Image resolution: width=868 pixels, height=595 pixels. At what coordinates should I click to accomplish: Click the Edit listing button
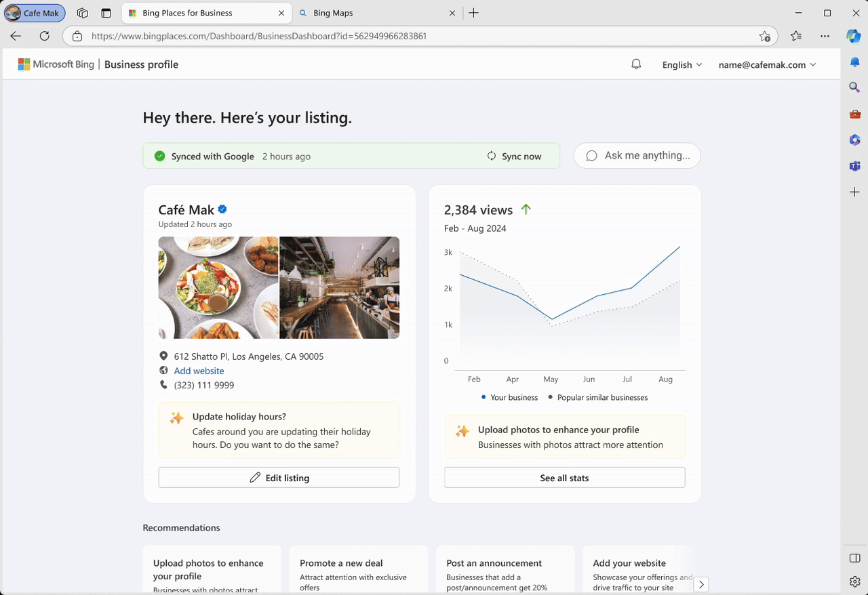click(x=279, y=478)
